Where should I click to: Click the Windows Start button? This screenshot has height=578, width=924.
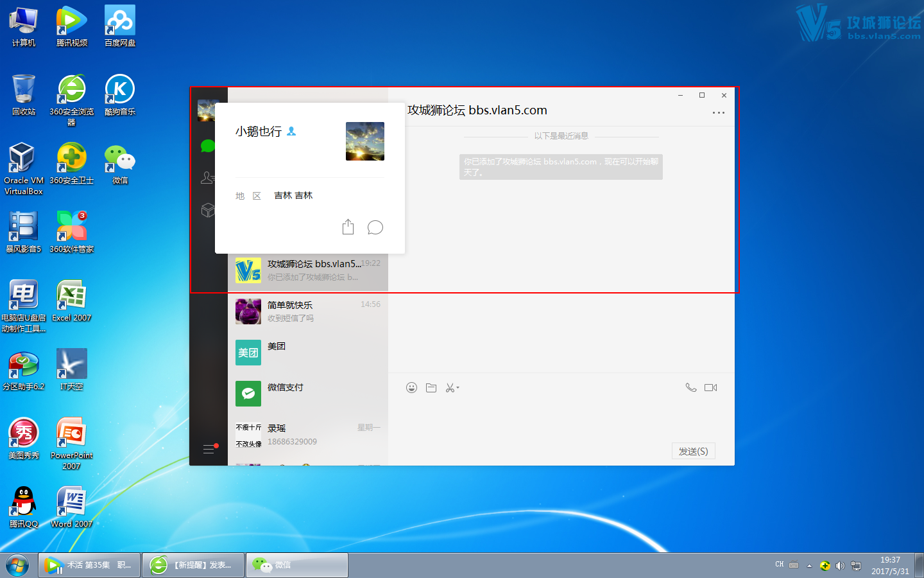pyautogui.click(x=17, y=565)
